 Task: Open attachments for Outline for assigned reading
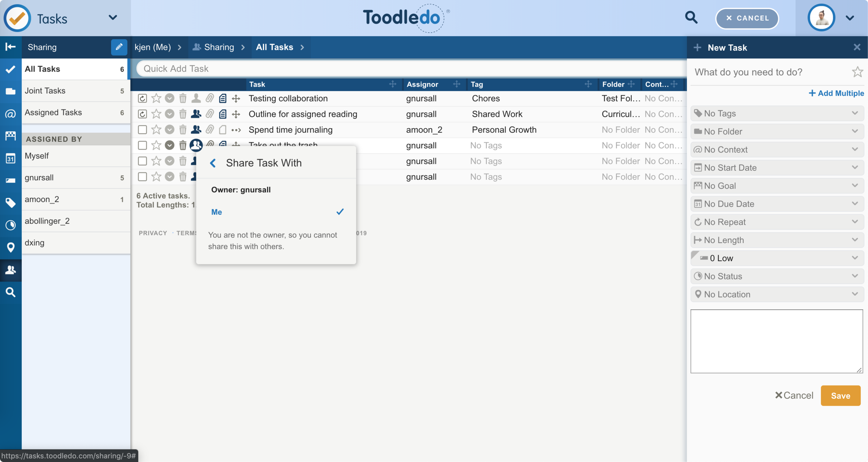tap(209, 114)
